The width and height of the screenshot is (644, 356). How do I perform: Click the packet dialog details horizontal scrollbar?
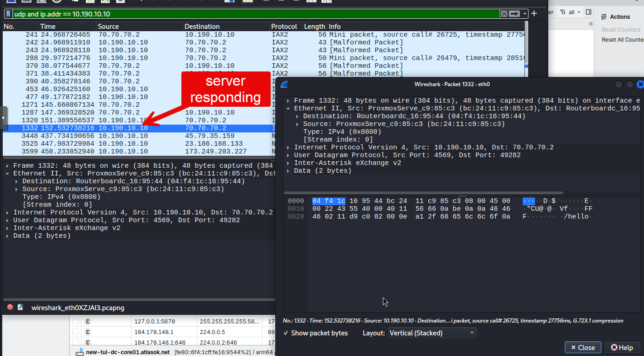pos(424,193)
